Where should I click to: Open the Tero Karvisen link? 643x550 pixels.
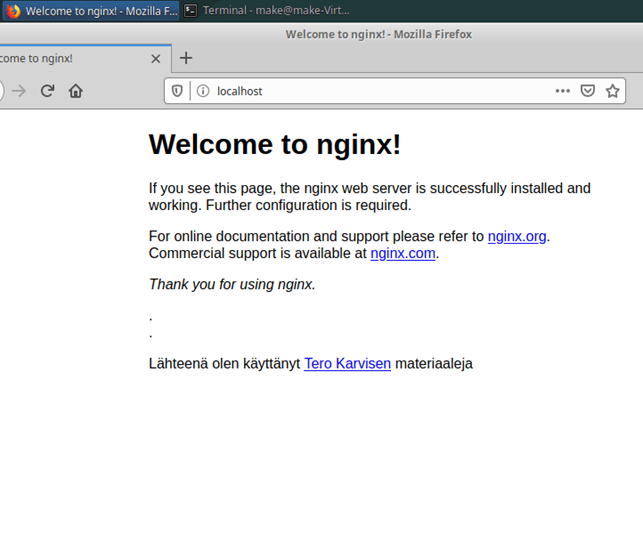click(347, 363)
